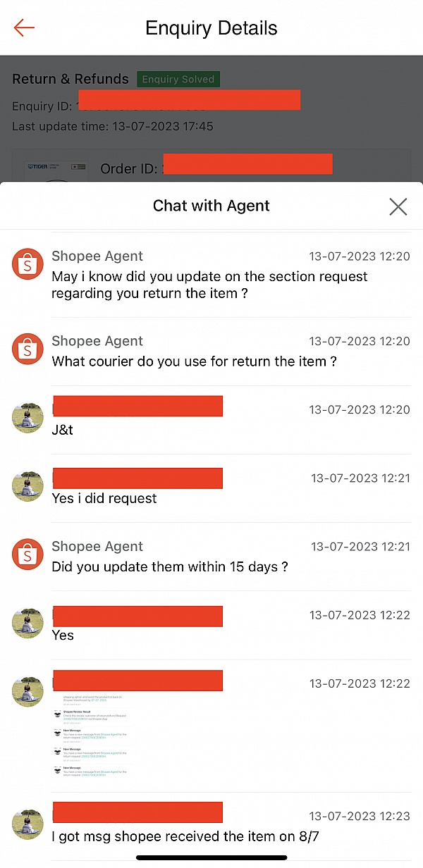The height and width of the screenshot is (868, 423).
Task: Tap the 'Return & Refunds' heading
Action: click(70, 79)
